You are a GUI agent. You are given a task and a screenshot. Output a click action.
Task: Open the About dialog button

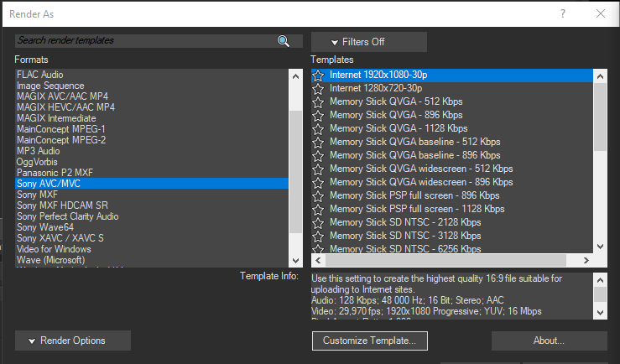[549, 341]
